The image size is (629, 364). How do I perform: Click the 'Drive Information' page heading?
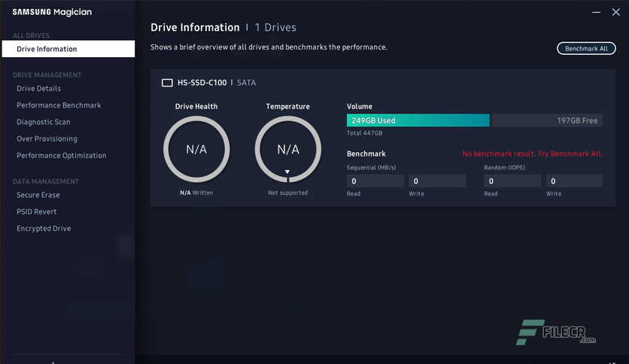[195, 27]
